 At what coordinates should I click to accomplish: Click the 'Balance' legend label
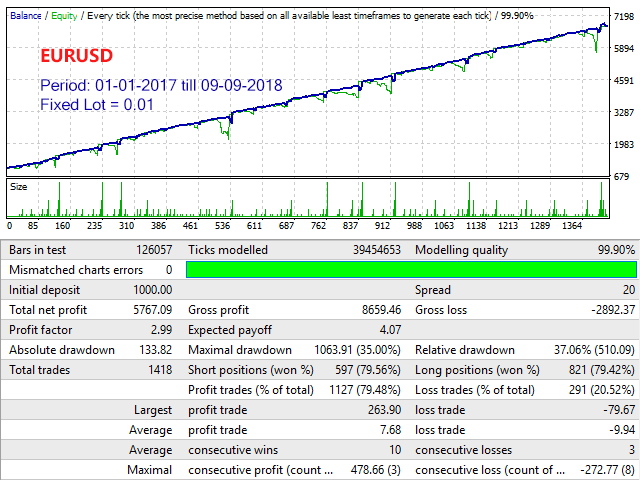click(x=26, y=16)
